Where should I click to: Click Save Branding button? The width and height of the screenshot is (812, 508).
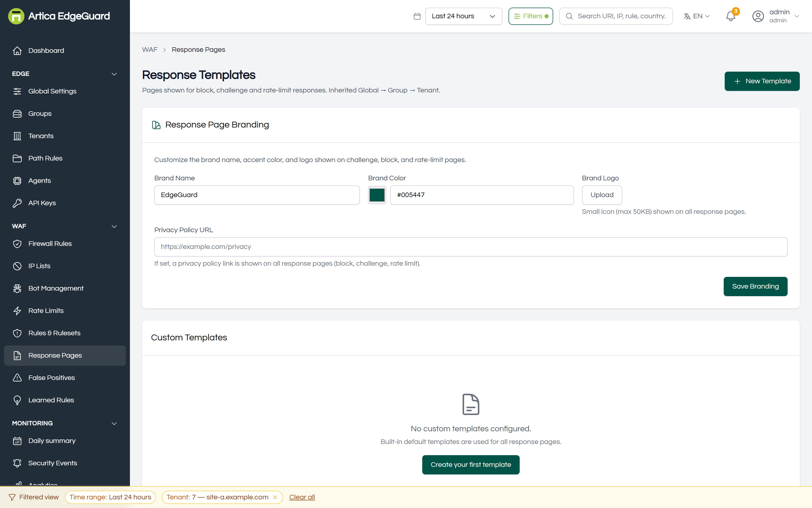click(755, 287)
